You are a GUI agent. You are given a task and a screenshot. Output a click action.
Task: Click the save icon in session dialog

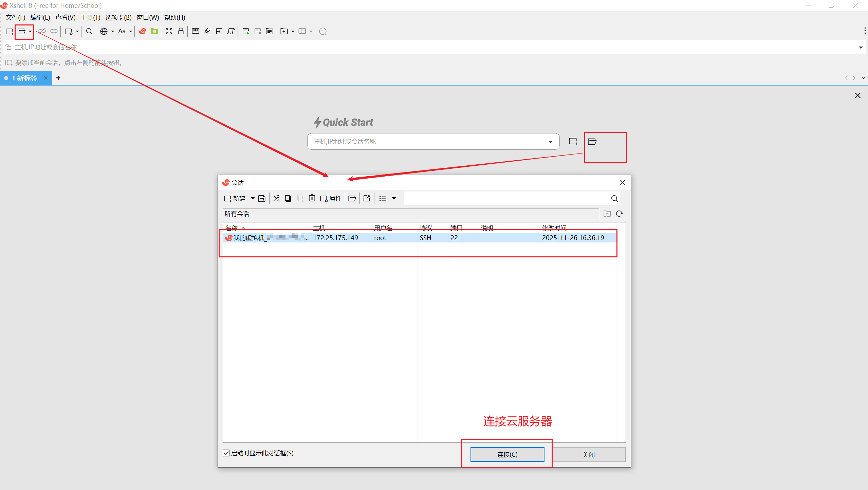(x=262, y=199)
